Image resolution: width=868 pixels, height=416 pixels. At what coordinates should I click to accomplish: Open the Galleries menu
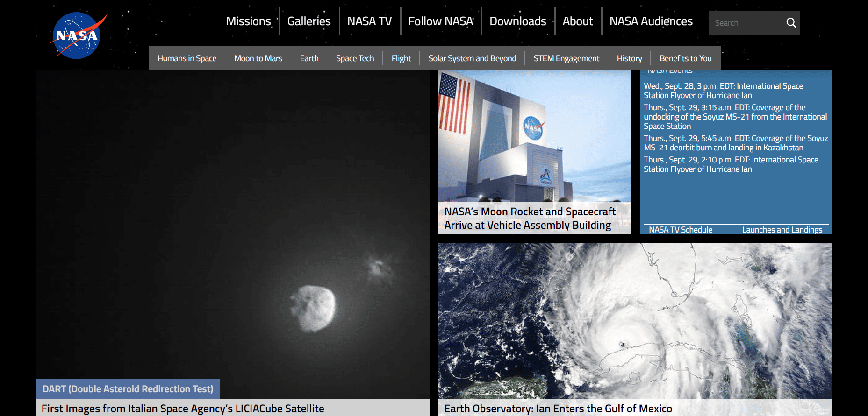309,21
